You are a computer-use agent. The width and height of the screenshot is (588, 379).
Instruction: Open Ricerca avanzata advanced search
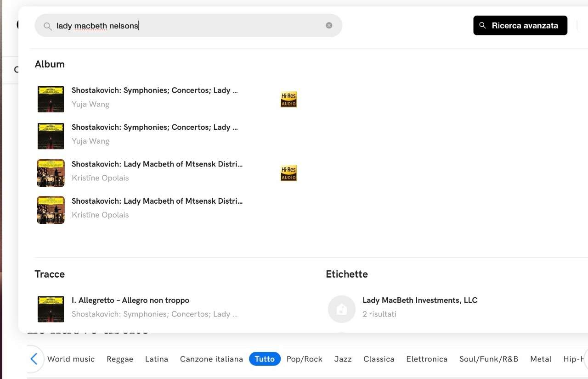coord(520,25)
